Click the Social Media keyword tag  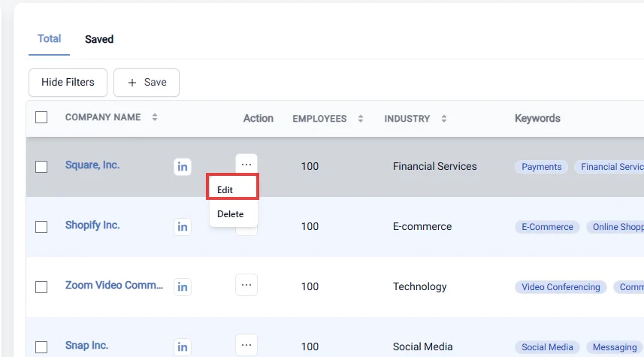coord(547,347)
